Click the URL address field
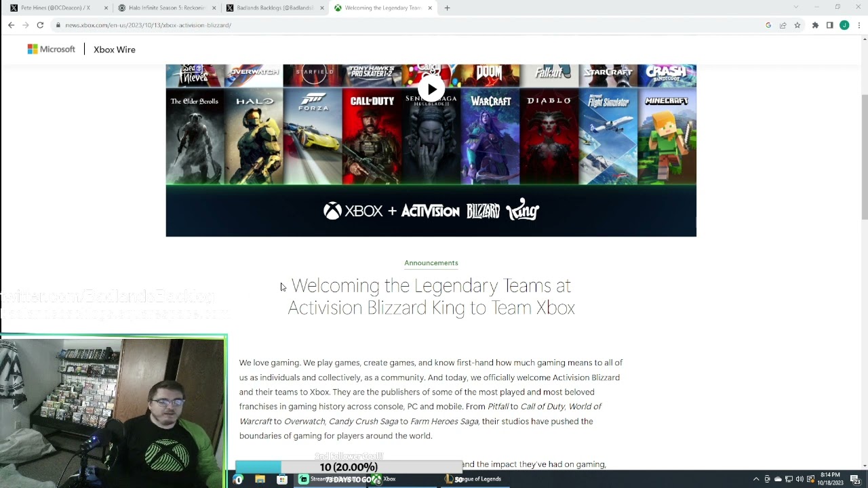This screenshot has width=868, height=488. 407,25
